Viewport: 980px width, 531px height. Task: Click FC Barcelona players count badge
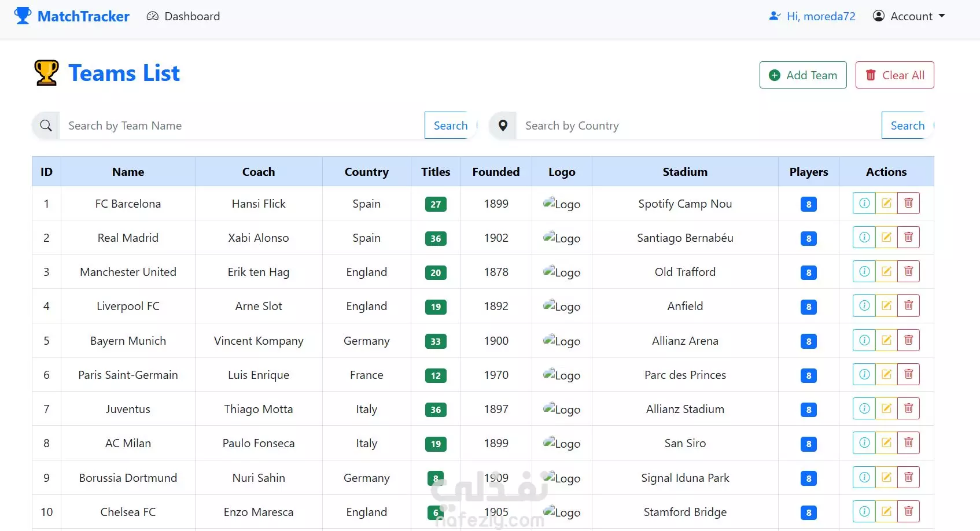[x=809, y=204]
